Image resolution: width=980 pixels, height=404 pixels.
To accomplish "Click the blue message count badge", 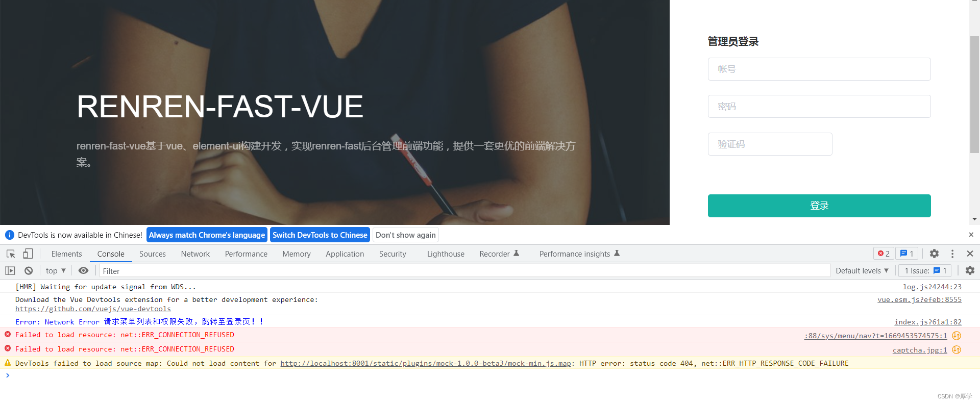I will tap(907, 254).
